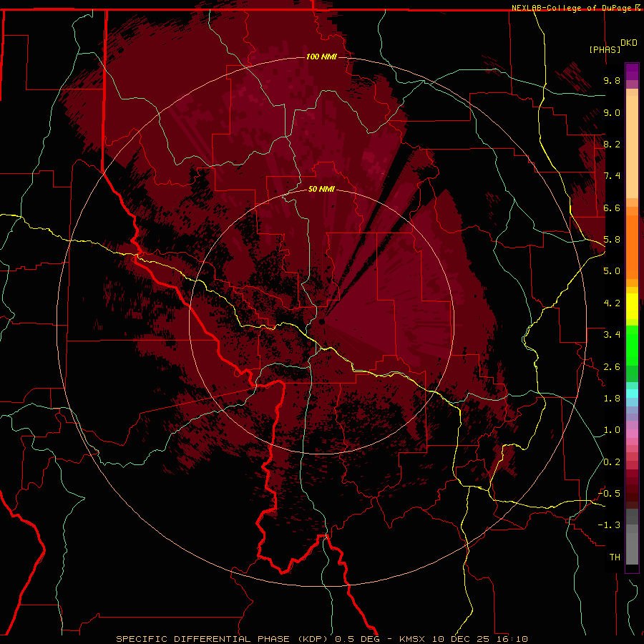This screenshot has width=644, height=644.
Task: Click the KMSX radar site center dot
Action: (x=321, y=322)
